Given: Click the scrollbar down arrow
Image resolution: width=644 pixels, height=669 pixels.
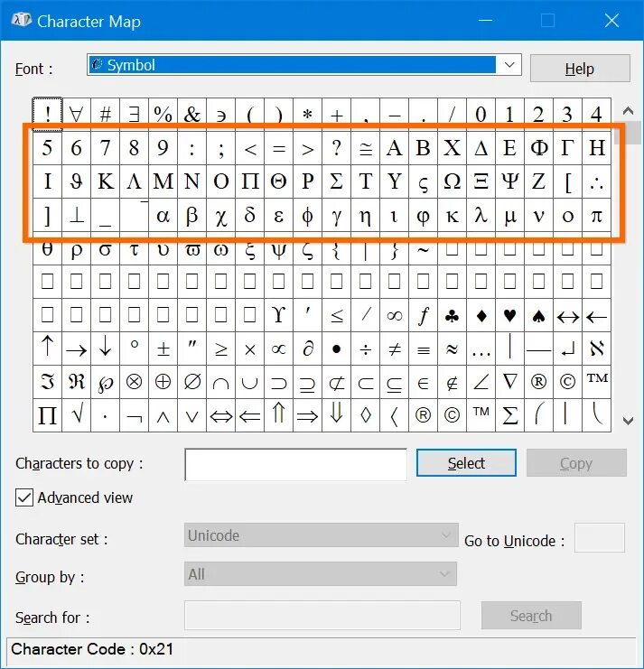Looking at the screenshot, I should tap(628, 421).
